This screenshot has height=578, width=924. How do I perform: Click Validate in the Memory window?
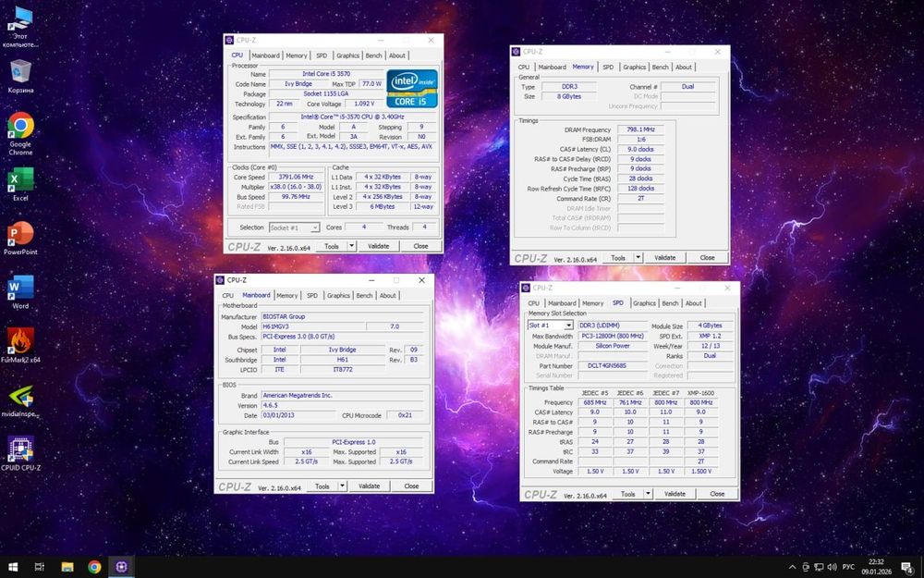pos(664,258)
